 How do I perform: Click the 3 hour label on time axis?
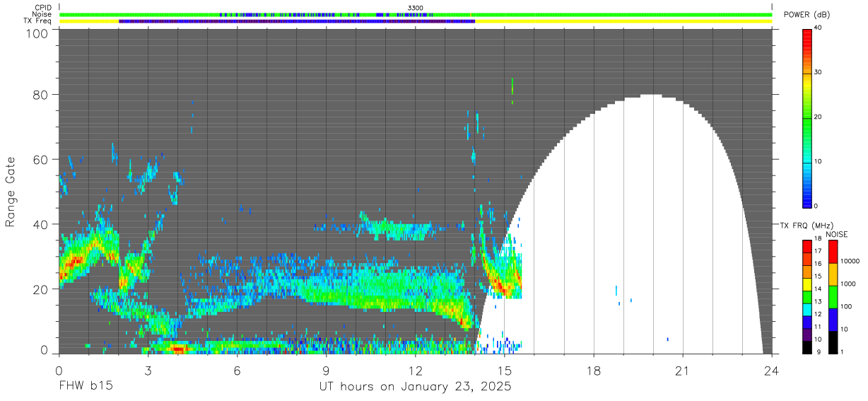point(148,371)
